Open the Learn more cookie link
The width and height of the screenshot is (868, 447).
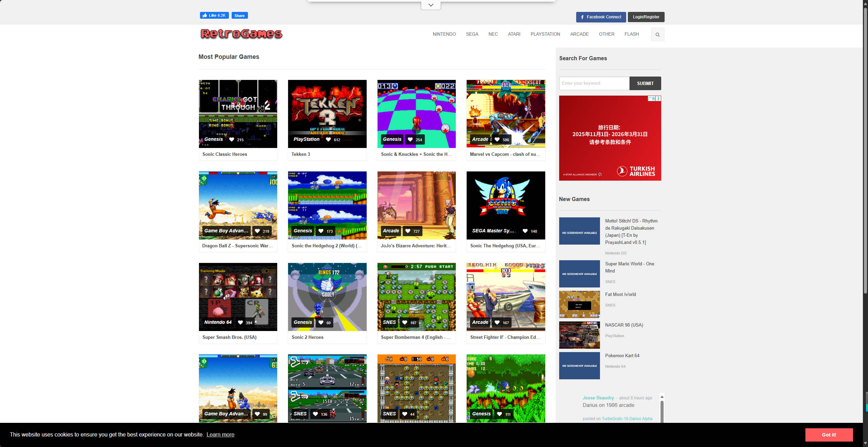click(220, 434)
